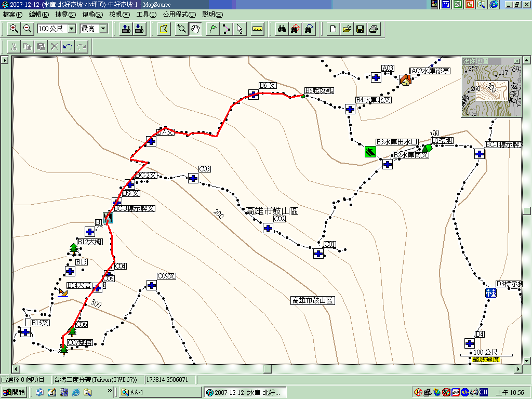Click the D3 restroom waypoint icon
The width and height of the screenshot is (532, 399).
click(490, 292)
